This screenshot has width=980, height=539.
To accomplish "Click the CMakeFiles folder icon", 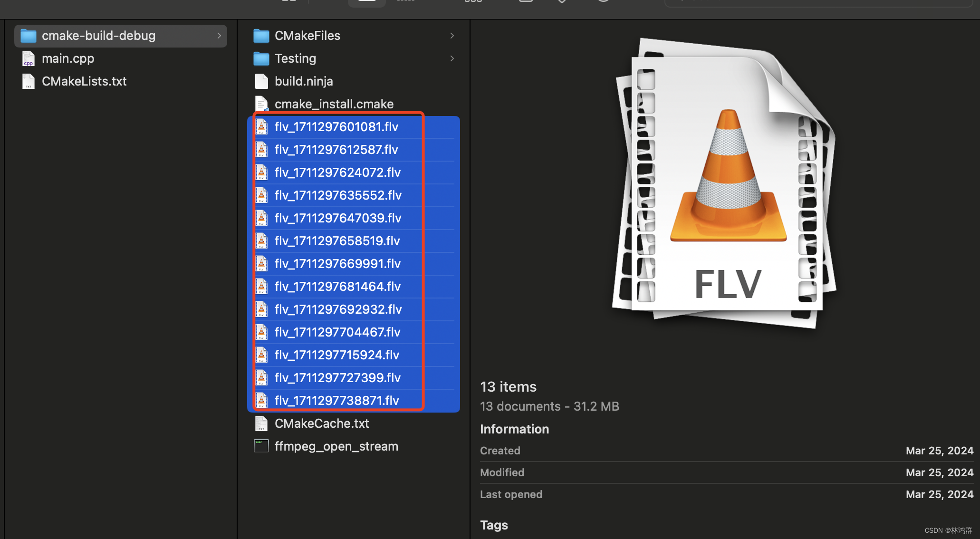I will 261,36.
